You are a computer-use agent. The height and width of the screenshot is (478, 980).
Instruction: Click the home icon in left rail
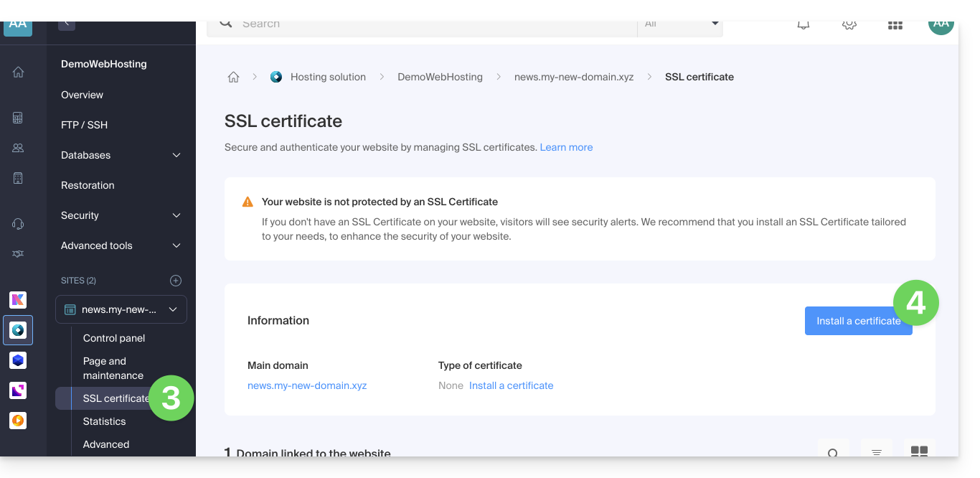pyautogui.click(x=18, y=72)
